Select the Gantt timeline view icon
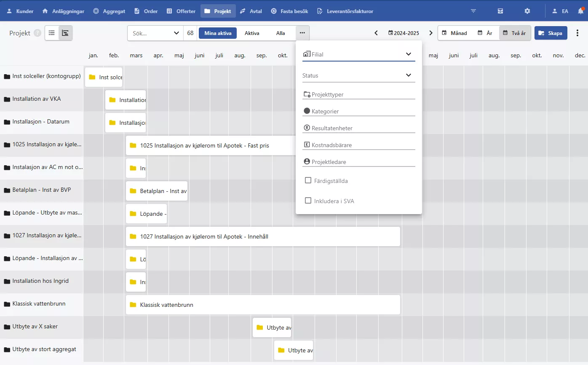This screenshot has height=365, width=588. [x=65, y=33]
